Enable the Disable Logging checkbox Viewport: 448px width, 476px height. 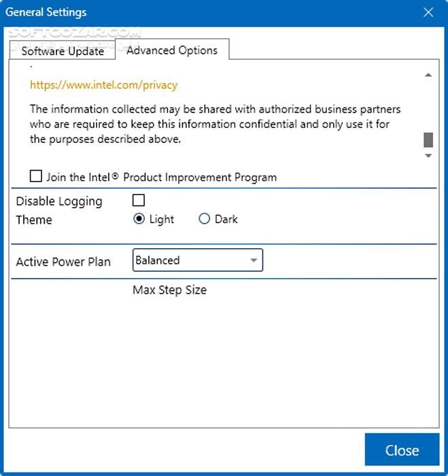(139, 200)
